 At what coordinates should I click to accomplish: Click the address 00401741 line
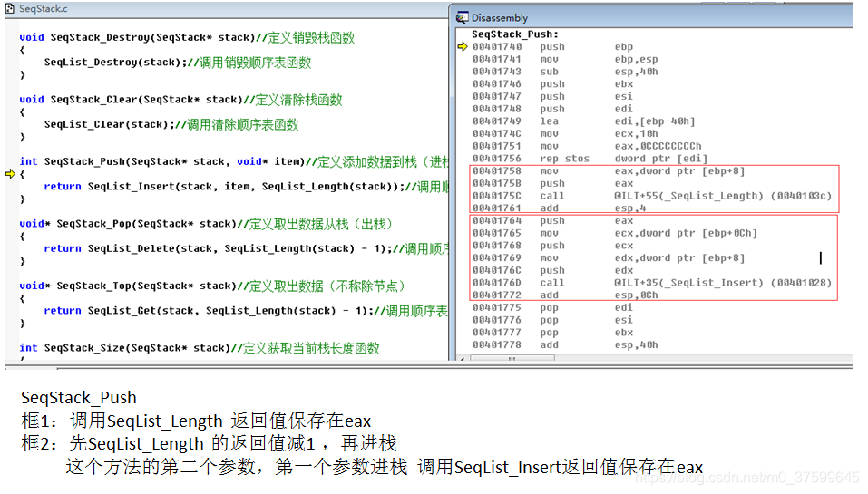coord(565,59)
